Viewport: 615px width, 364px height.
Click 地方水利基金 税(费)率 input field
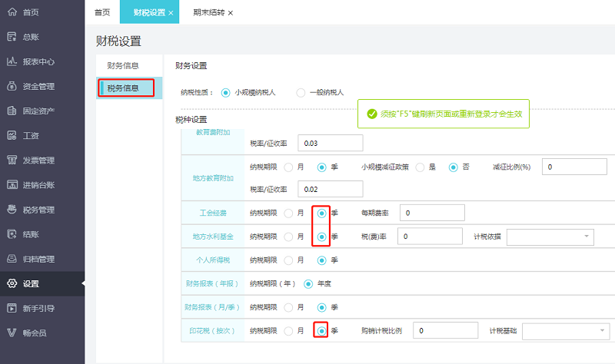click(430, 237)
